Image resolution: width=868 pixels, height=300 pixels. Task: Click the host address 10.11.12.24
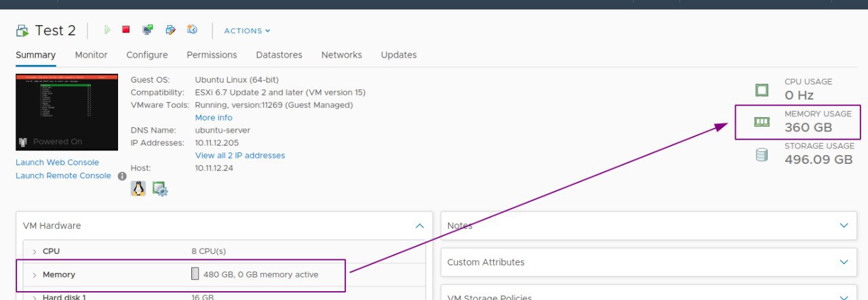point(214,168)
